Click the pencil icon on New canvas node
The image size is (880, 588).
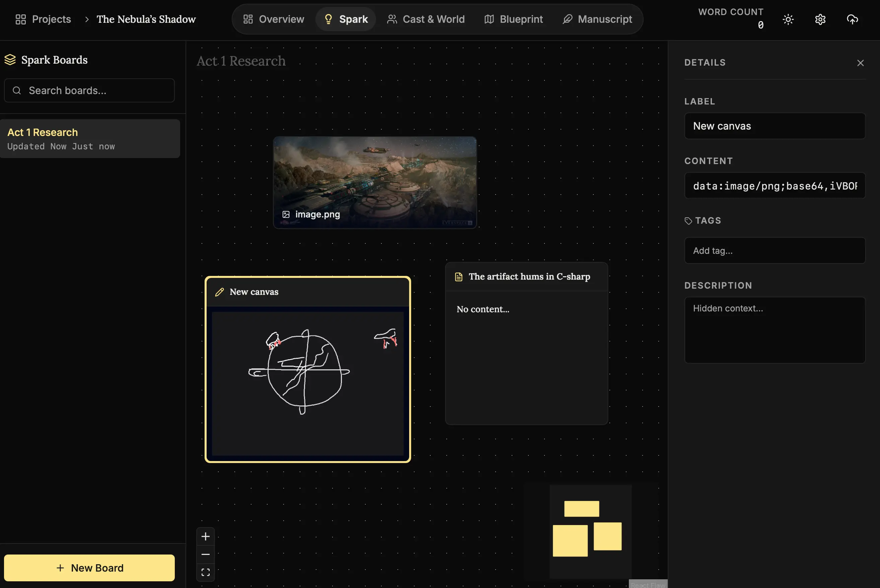point(219,292)
